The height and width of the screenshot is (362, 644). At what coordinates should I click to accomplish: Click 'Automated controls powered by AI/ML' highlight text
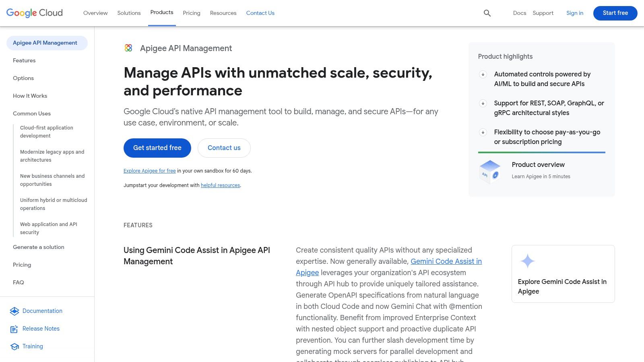pyautogui.click(x=542, y=79)
